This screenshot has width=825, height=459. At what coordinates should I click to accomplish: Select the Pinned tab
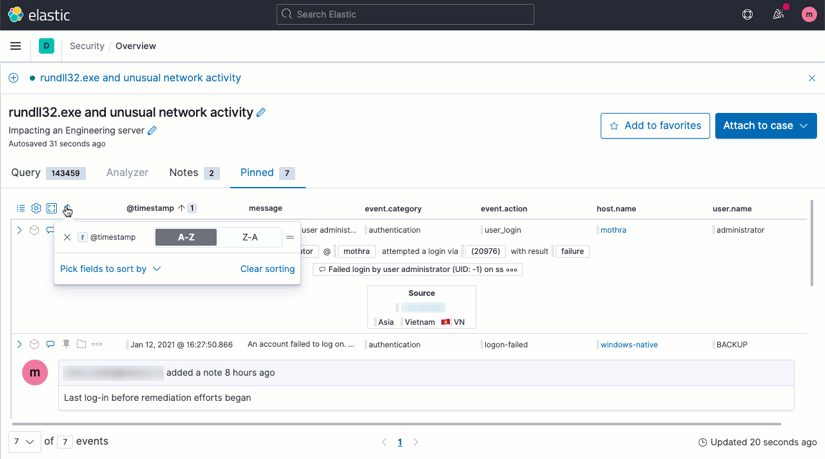pos(267,173)
